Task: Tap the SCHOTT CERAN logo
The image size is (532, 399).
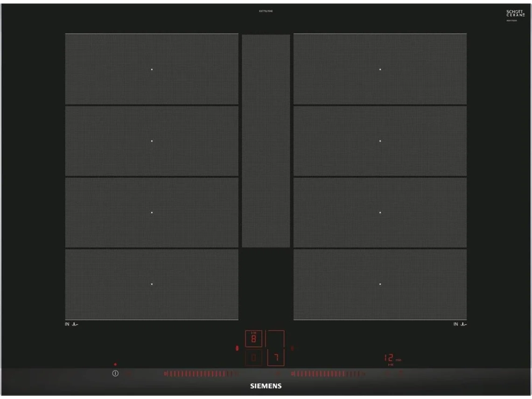Action: 515,14
